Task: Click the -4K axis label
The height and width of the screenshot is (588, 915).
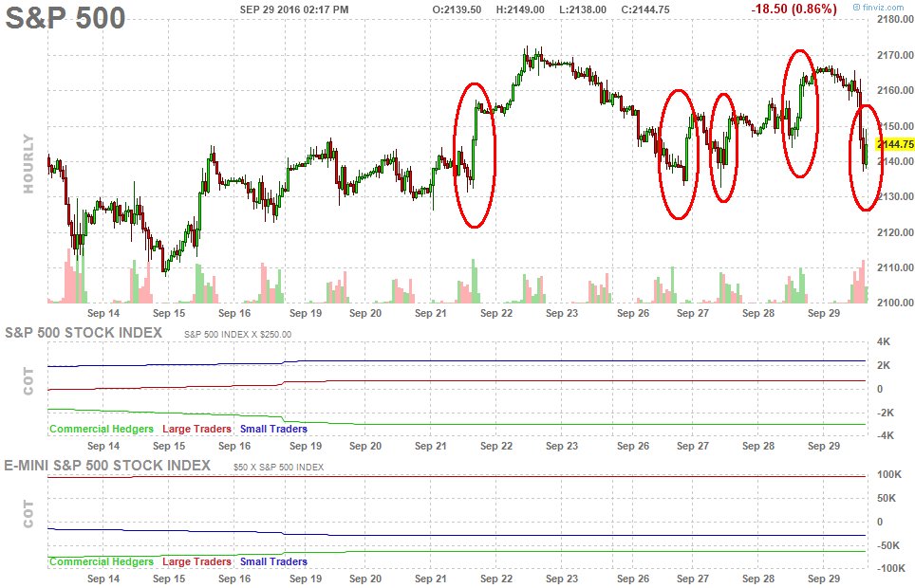Action: pos(886,435)
